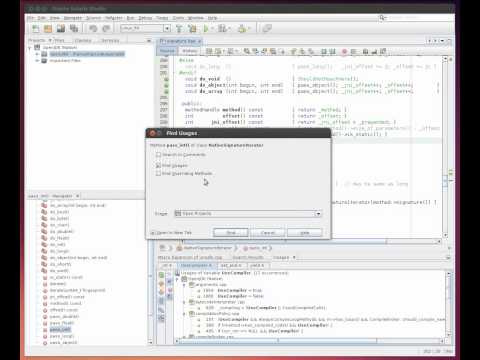
Task: Open the Refactor menu
Action: tap(114, 18)
